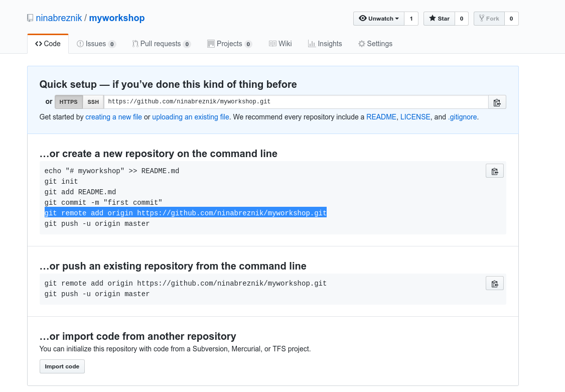
Task: Click the echo "# myworkshop" >> README.md line
Action: [x=112, y=171]
